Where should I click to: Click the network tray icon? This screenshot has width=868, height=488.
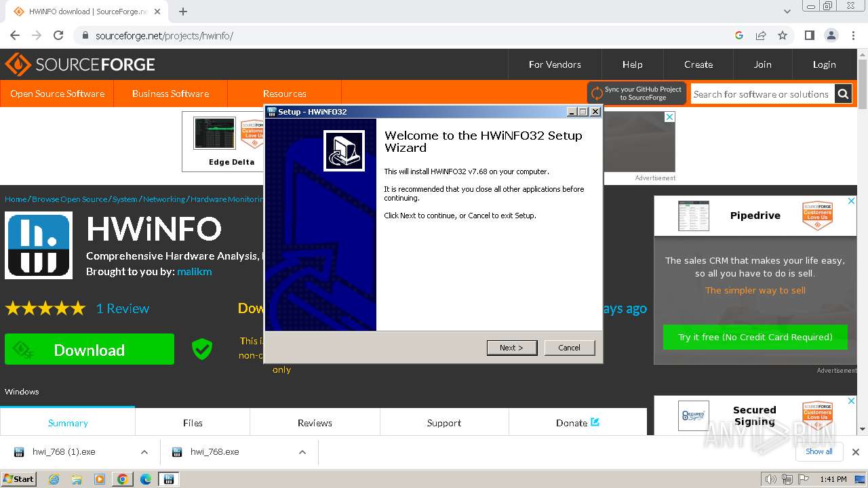tap(787, 479)
